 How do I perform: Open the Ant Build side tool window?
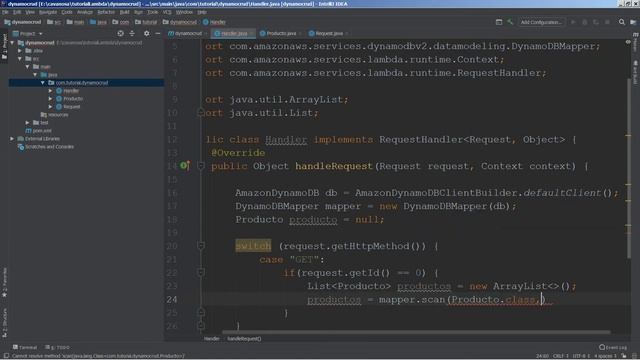click(x=636, y=72)
